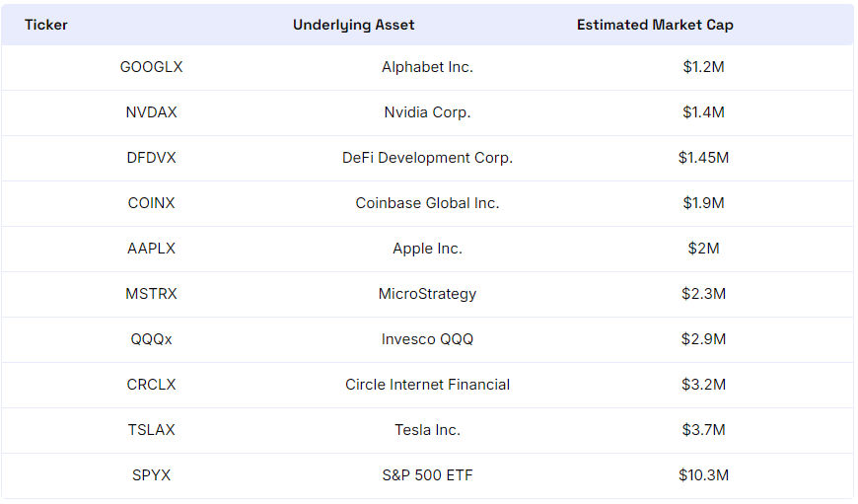858x504 pixels.
Task: Click the S&P 500 ETF cell
Action: 427,475
